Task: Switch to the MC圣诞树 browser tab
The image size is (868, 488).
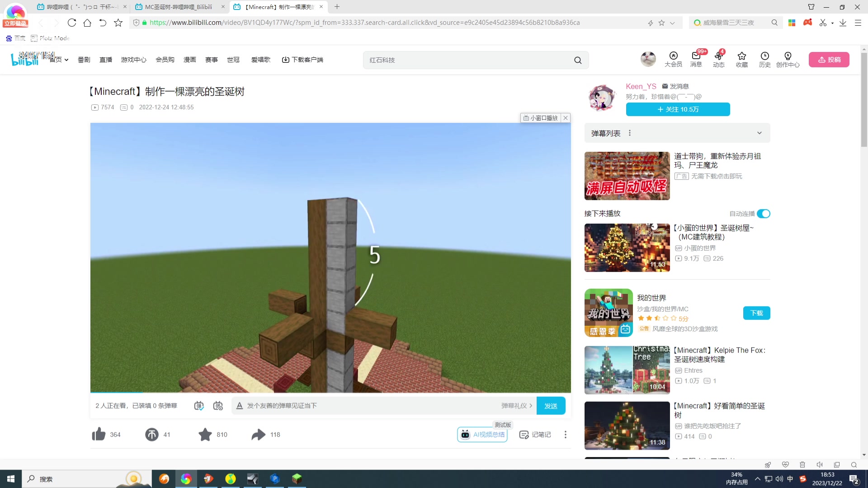Action: (179, 7)
